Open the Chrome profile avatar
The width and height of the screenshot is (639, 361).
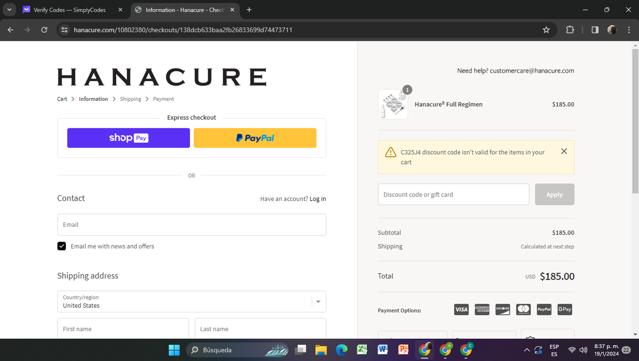[611, 30]
